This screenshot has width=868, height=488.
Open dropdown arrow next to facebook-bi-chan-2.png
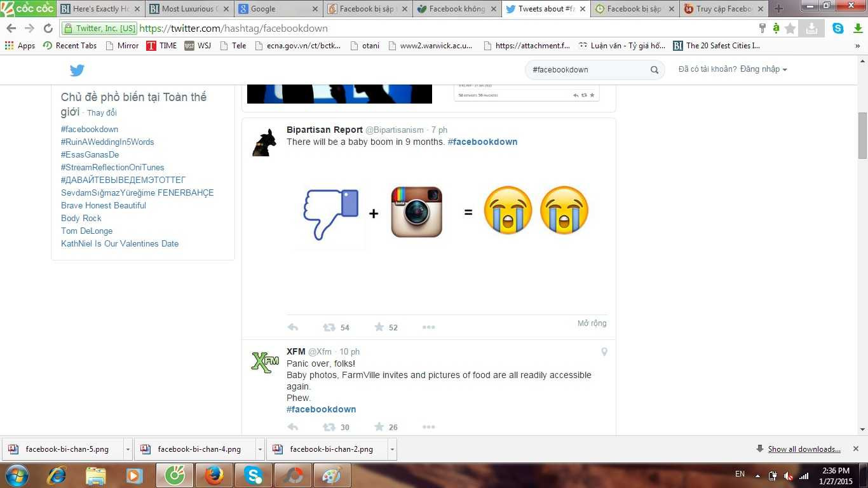(x=393, y=449)
